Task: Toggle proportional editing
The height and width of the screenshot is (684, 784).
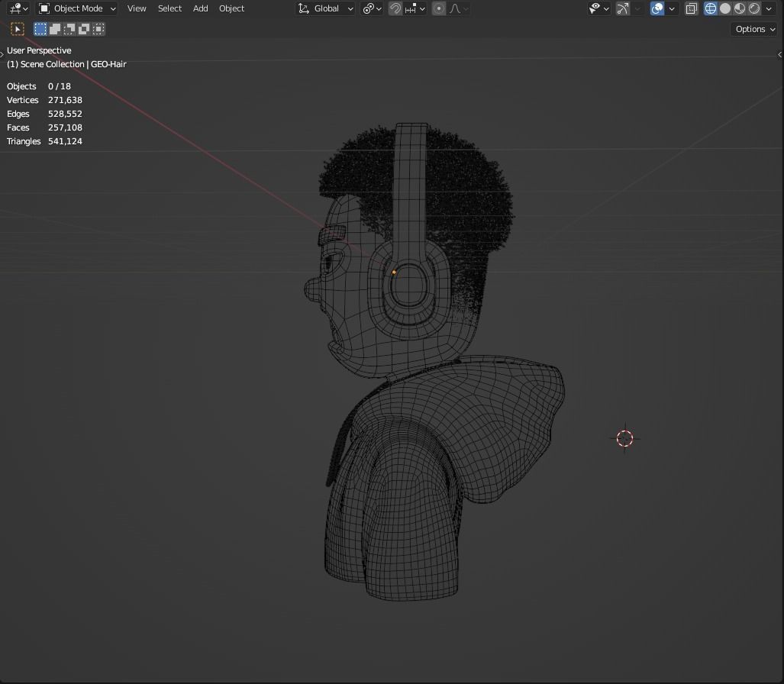Action: click(x=438, y=8)
